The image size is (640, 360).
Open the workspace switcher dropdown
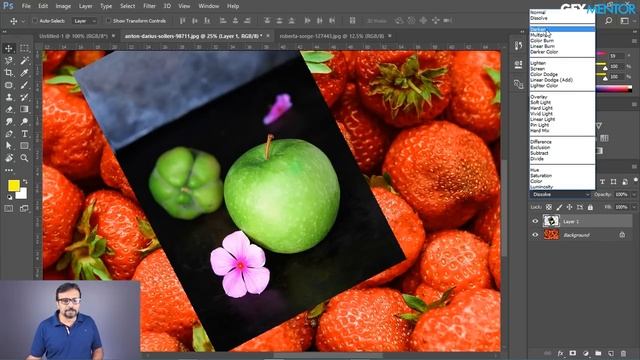coord(624,20)
